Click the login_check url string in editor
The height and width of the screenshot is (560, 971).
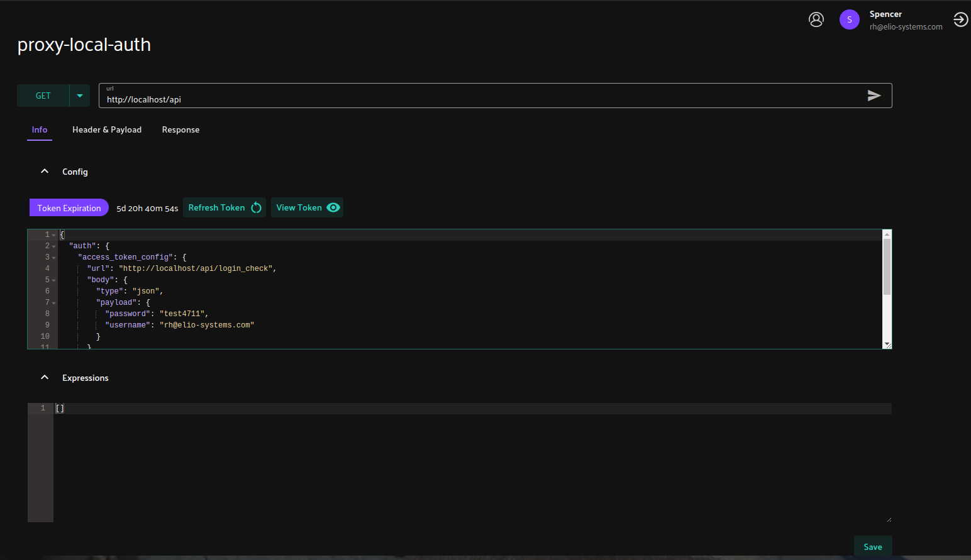(196, 268)
